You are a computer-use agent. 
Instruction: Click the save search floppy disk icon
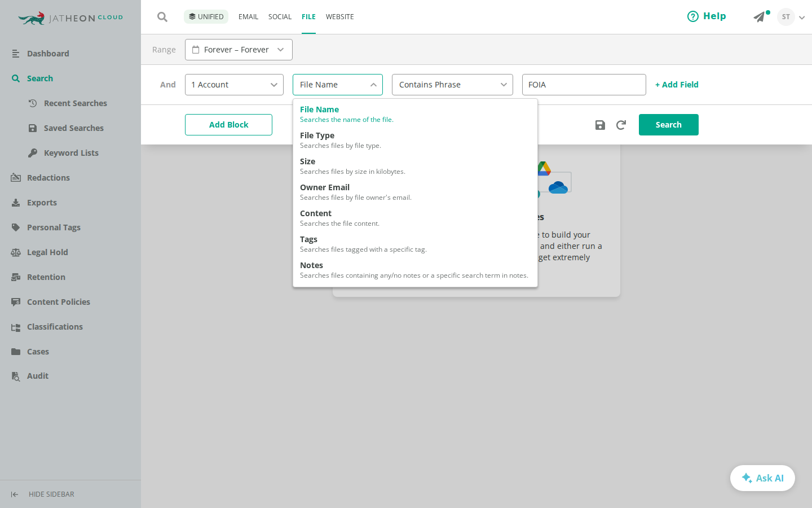pos(600,125)
